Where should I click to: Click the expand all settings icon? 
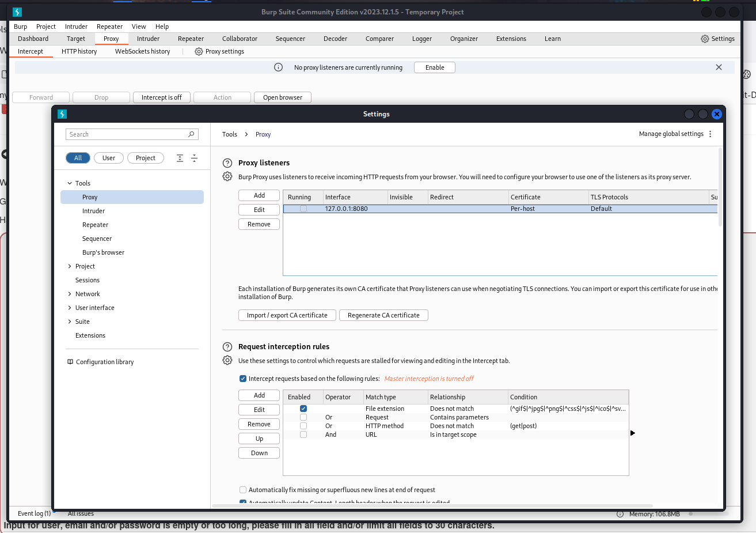pyautogui.click(x=180, y=158)
